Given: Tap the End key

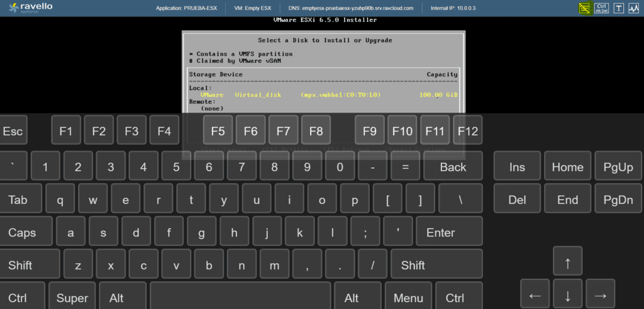Looking at the screenshot, I should [568, 198].
